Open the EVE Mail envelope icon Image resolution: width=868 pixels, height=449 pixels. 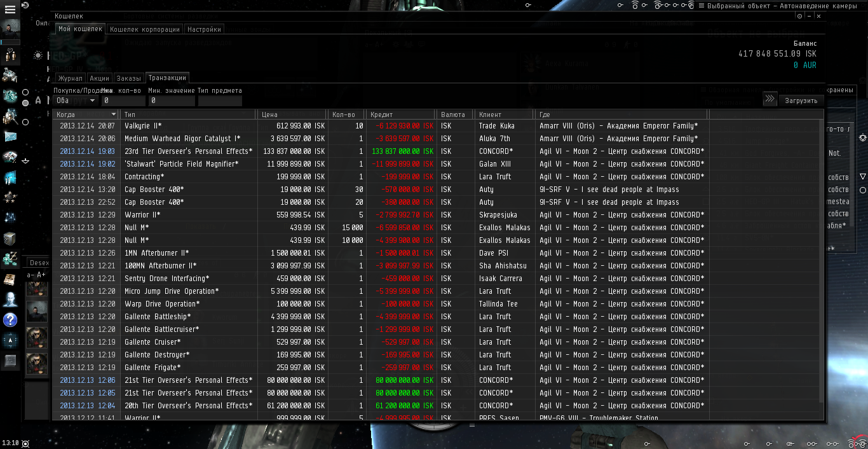click(10, 136)
